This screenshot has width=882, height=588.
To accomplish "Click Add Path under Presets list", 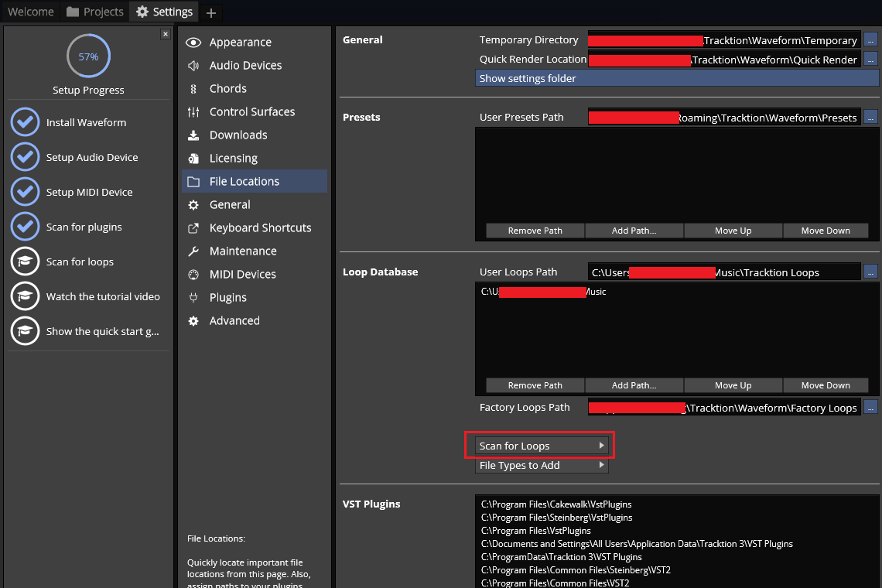I will coord(634,231).
